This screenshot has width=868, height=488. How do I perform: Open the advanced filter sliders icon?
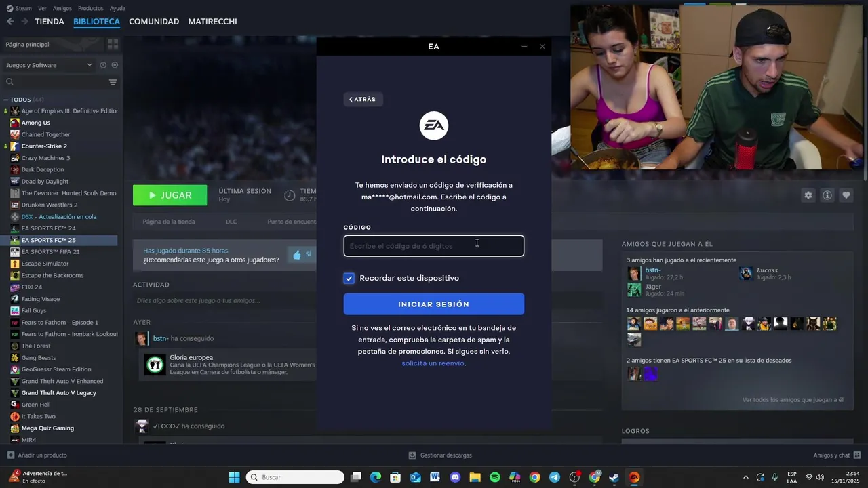coord(113,82)
